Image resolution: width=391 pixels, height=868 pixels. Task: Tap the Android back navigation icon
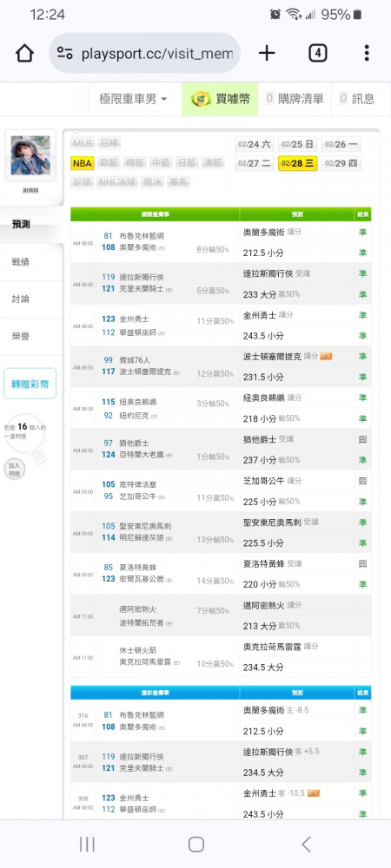[x=306, y=845]
